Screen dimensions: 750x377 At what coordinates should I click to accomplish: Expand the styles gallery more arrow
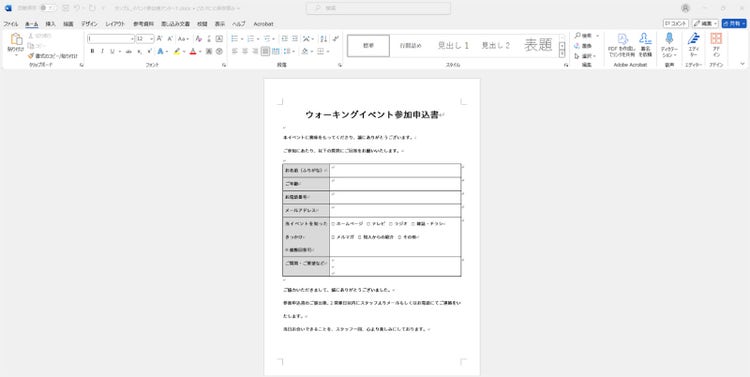[562, 55]
